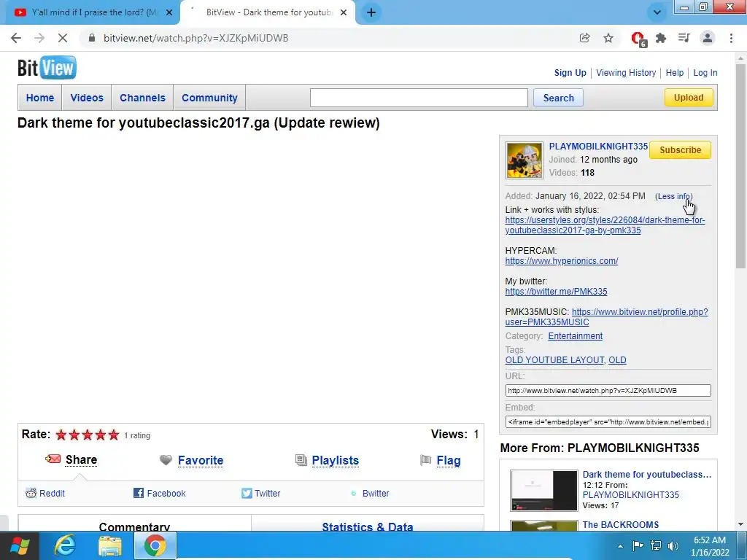
Task: Open the Videos nav item
Action: pos(87,98)
